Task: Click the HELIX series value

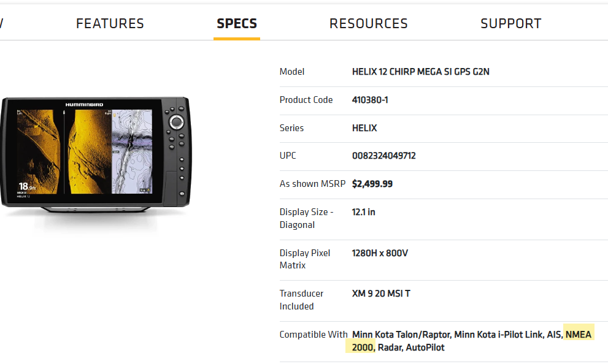Action: (364, 128)
